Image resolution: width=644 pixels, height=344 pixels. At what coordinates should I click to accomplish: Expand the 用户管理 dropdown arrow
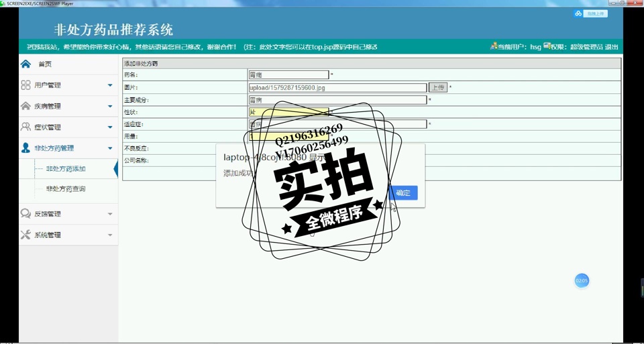pyautogui.click(x=110, y=85)
